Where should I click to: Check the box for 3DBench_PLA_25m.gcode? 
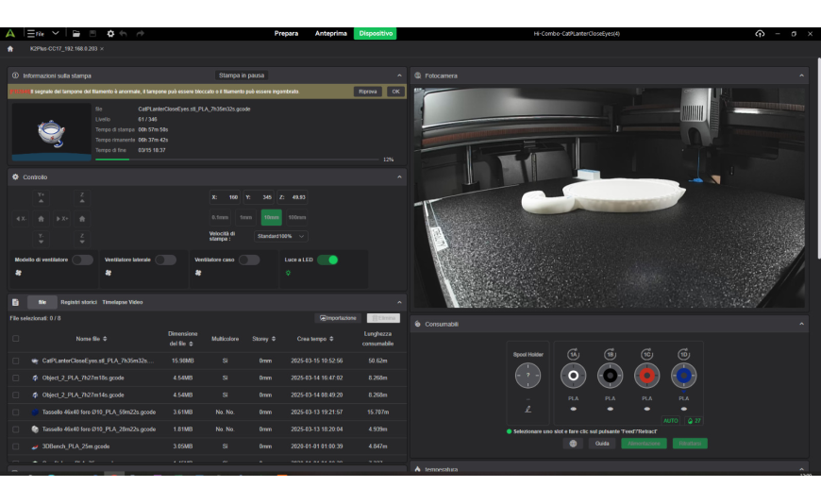(x=15, y=445)
